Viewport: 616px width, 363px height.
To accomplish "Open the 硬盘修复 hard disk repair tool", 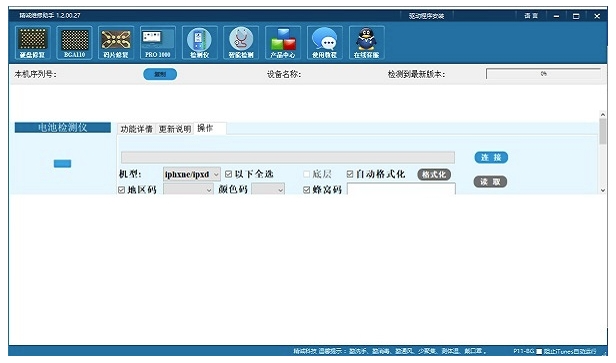I will 33,42.
